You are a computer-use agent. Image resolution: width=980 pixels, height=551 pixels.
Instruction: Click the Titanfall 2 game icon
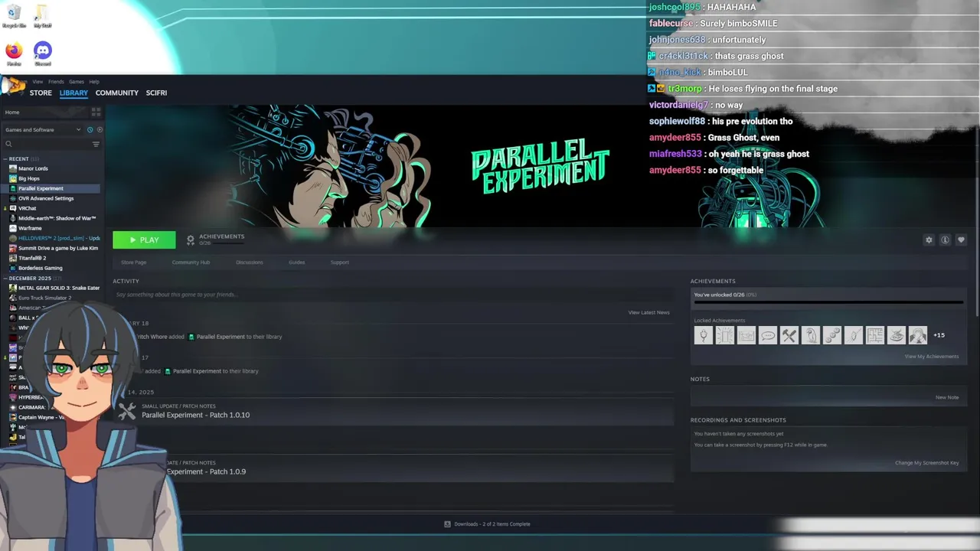pos(13,258)
